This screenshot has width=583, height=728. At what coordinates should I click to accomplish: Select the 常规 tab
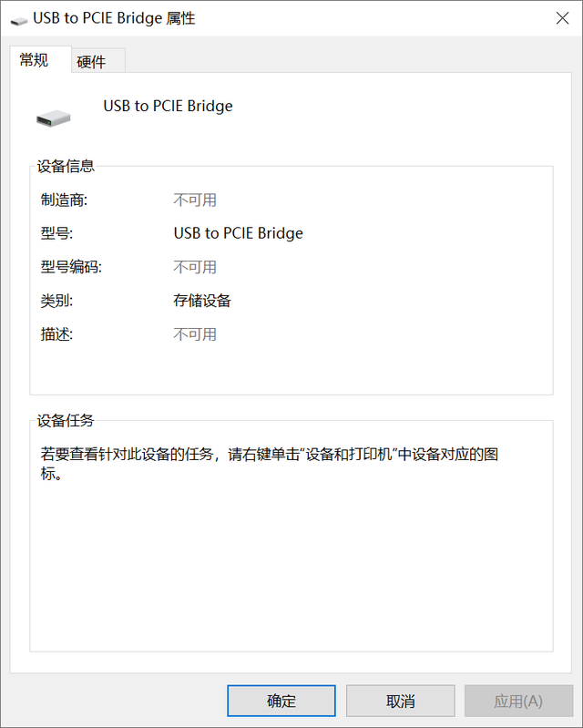[x=35, y=60]
